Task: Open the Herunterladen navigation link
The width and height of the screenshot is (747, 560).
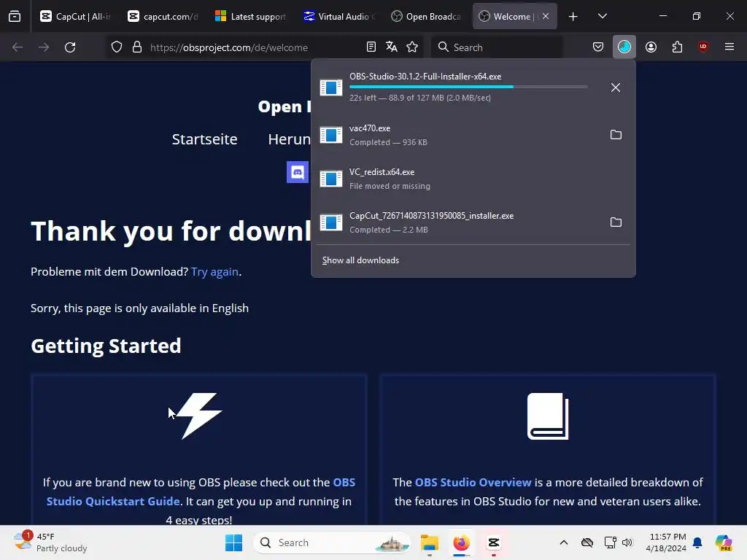Action: [x=289, y=139]
